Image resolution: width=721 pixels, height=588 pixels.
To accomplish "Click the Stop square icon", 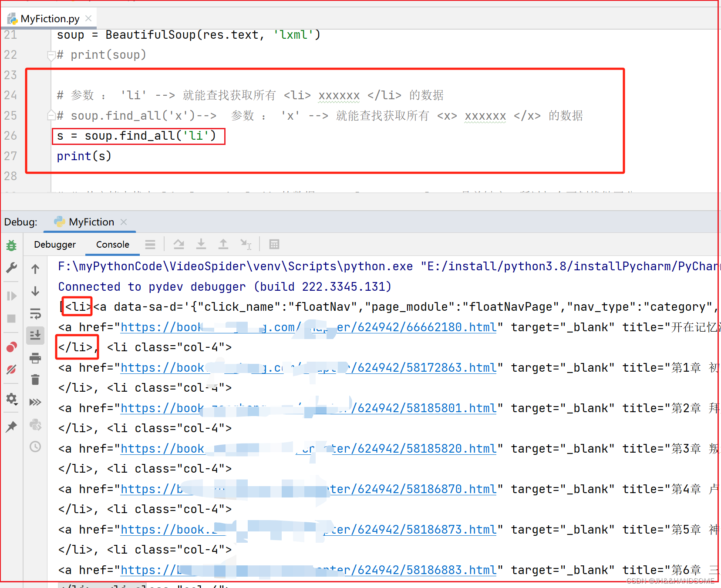I will (11, 319).
